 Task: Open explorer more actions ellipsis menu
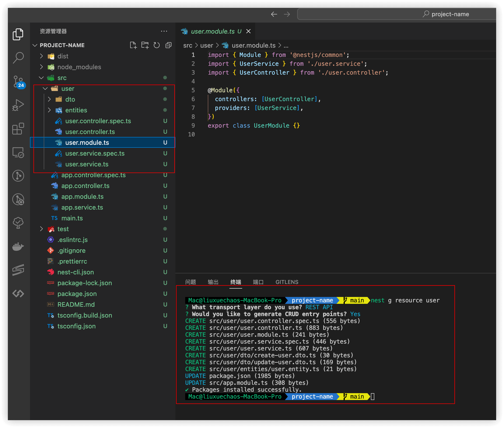coord(164,31)
